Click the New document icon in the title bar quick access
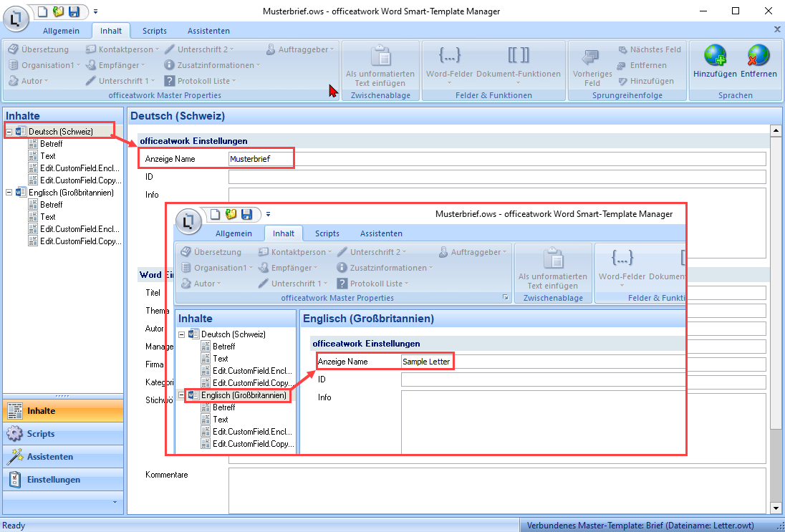The height and width of the screenshot is (532, 785). click(42, 11)
